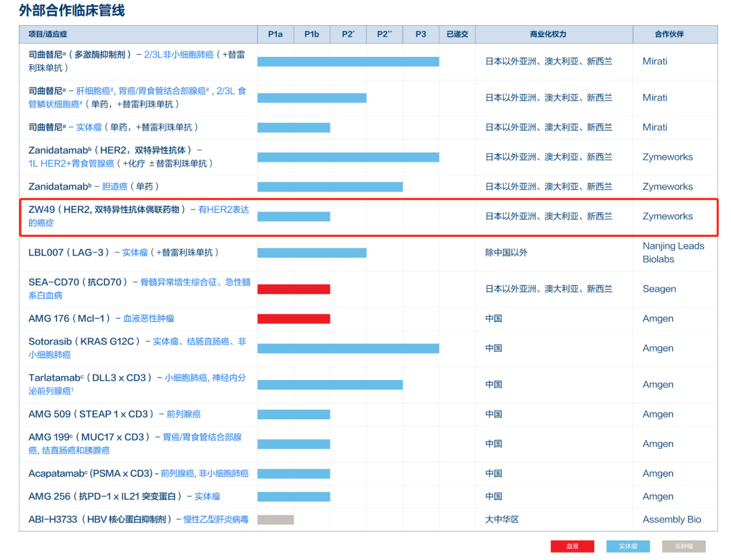Select 2/3L非小细胞肺癌 indication text
Screen dimensions: 731x560
[179, 55]
